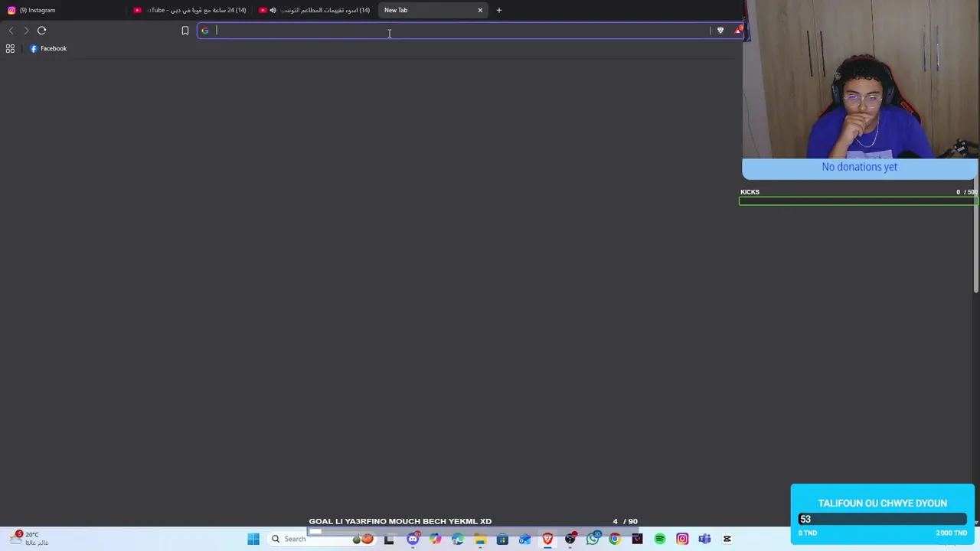The height and width of the screenshot is (551, 980).
Task: Open Discord from the taskbar
Action: [x=413, y=539]
